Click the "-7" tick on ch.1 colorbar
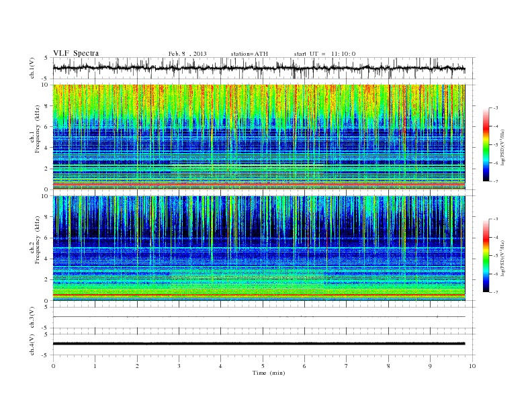The height and width of the screenshot is (411, 532). coord(495,181)
